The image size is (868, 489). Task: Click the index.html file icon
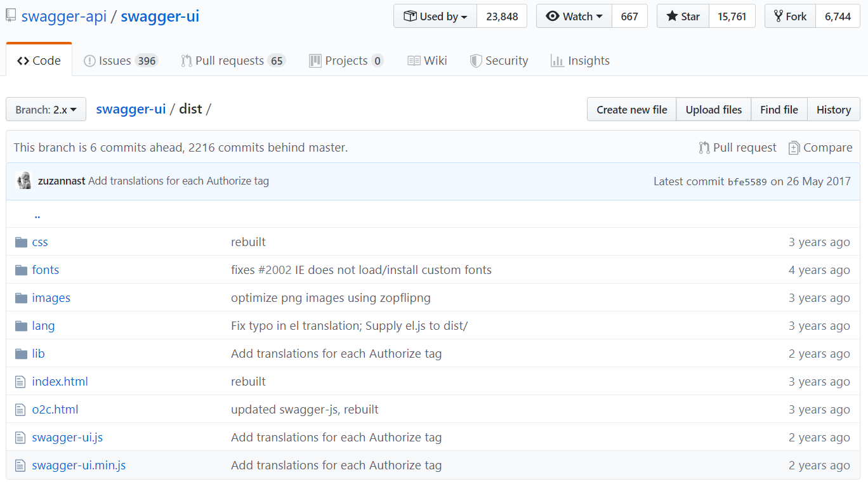21,382
